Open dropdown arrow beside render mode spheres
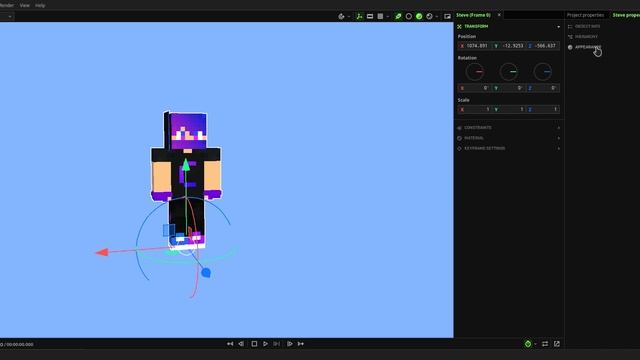Viewport: 640px width, 360px height. (437, 17)
